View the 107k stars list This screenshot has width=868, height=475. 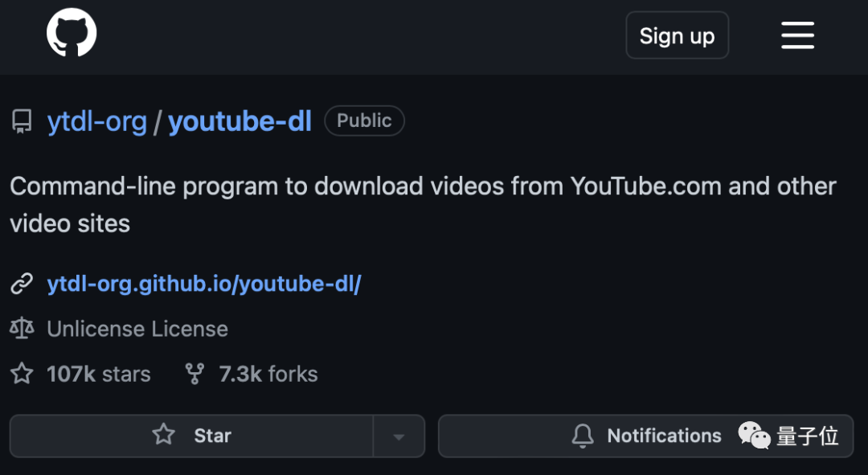(98, 374)
